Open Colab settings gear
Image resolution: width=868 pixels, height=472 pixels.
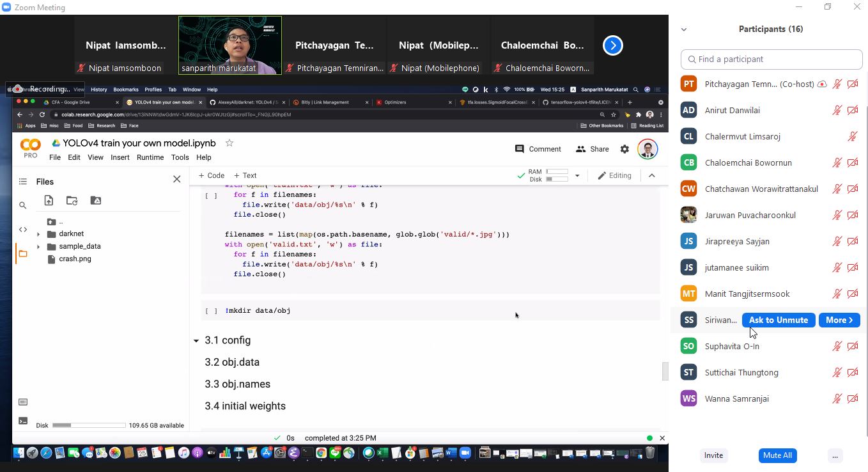click(x=624, y=149)
